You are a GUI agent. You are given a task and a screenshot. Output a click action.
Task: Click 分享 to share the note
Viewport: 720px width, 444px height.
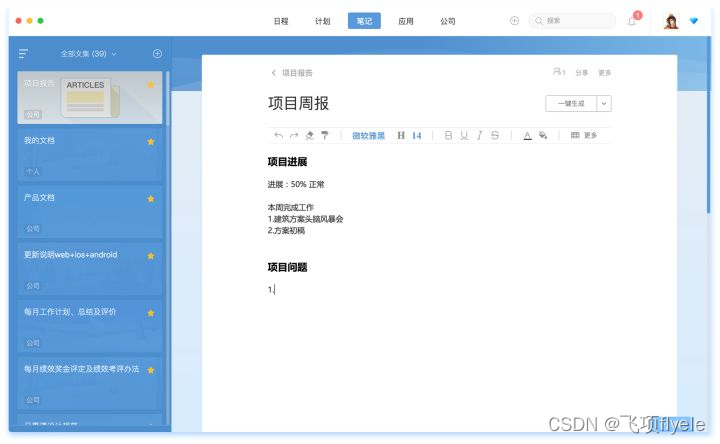coord(582,73)
